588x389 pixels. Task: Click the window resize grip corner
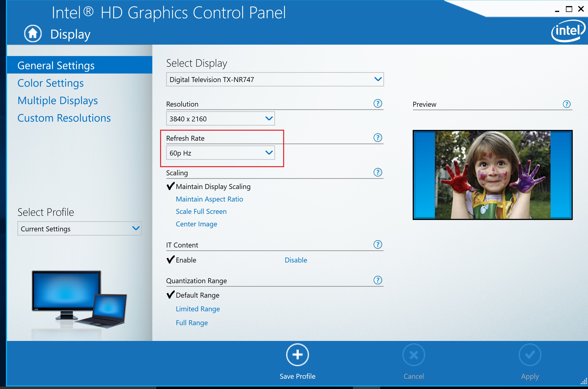pyautogui.click(x=584, y=382)
